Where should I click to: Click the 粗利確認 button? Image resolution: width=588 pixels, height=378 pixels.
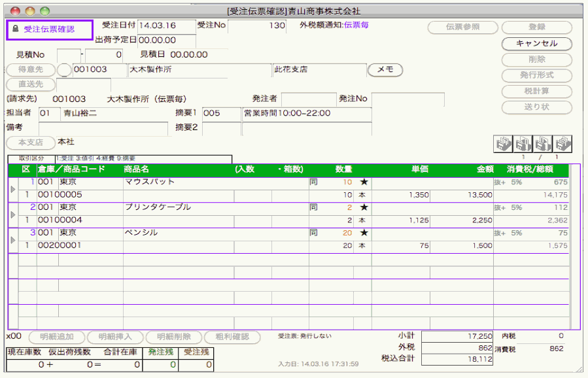tap(232, 337)
